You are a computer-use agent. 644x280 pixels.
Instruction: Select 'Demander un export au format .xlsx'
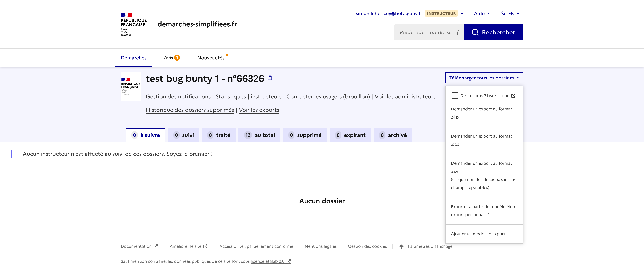(481, 113)
